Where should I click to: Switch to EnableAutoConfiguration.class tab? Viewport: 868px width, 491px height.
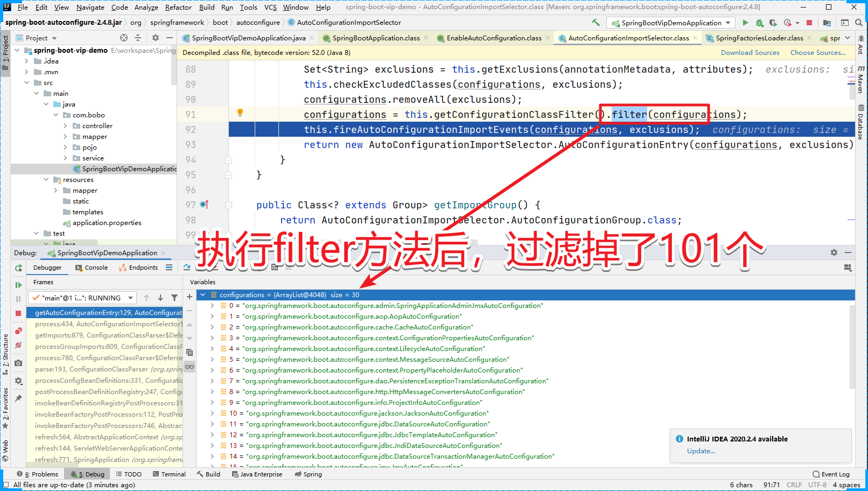coord(494,38)
